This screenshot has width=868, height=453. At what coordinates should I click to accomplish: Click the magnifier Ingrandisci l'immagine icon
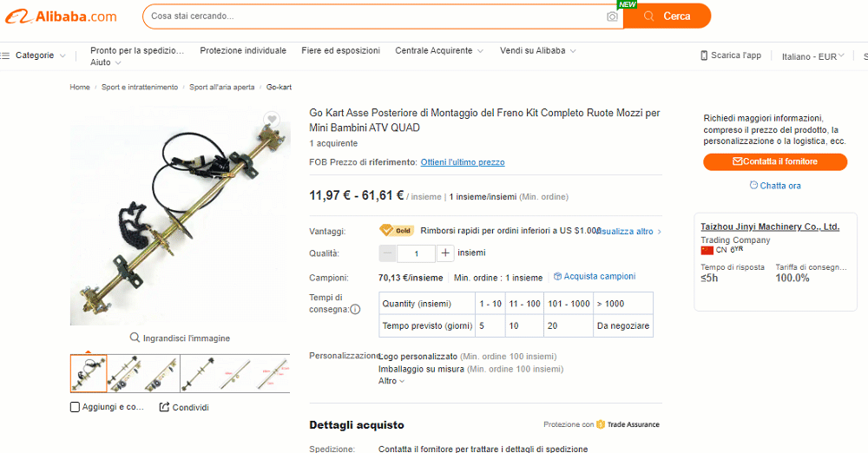(x=135, y=338)
